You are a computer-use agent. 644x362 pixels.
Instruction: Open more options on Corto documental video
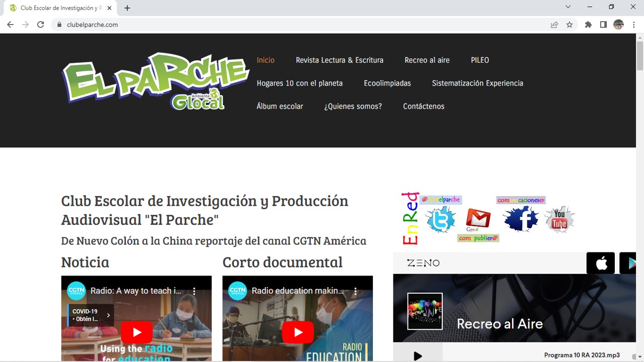pyautogui.click(x=355, y=291)
